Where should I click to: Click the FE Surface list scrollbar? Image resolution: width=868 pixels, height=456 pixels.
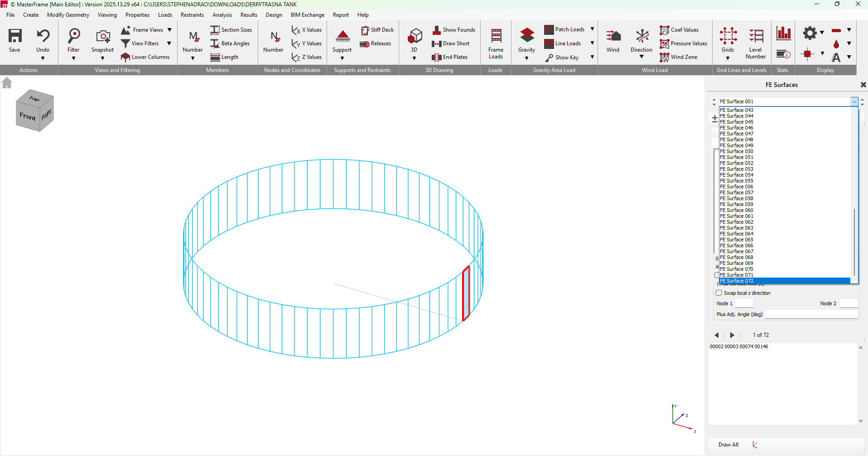854,240
